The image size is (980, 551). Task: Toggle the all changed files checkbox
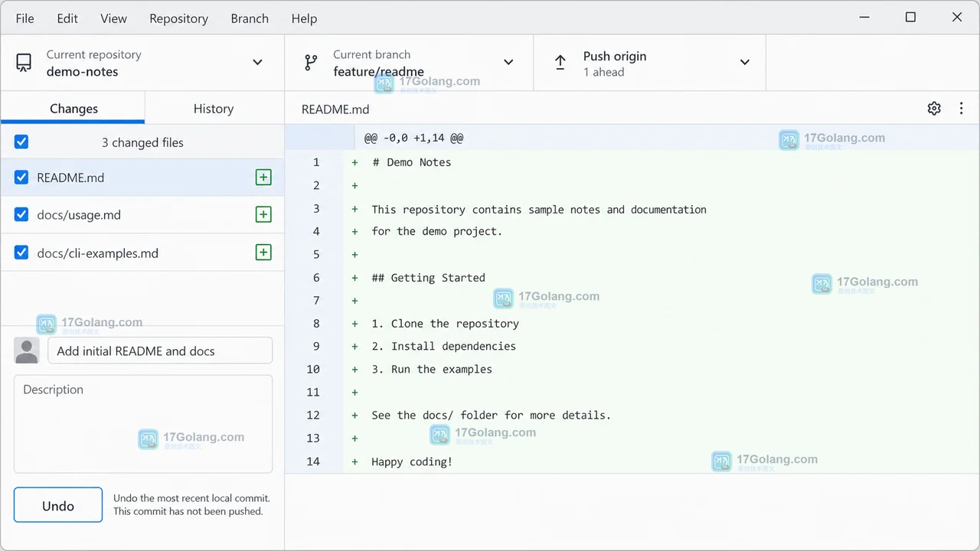[x=21, y=142]
